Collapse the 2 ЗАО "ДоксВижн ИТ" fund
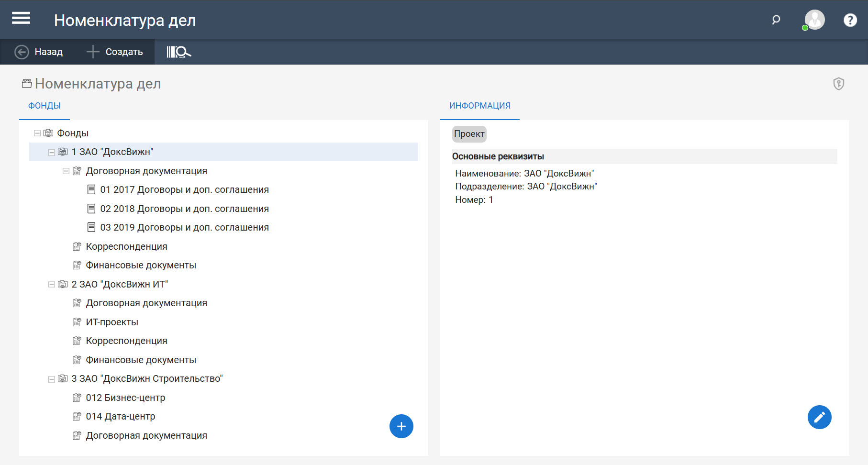 (52, 285)
